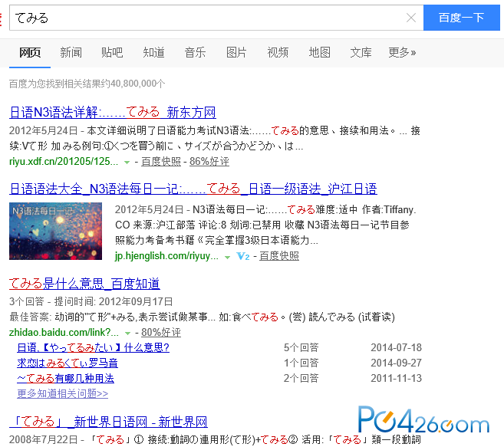The height and width of the screenshot is (447, 504).
Task: Open the 贴吧 tab
Action: [112, 52]
